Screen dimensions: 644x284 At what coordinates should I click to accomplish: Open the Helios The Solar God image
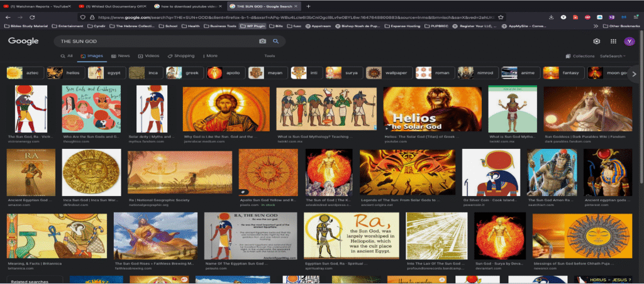[x=432, y=109]
